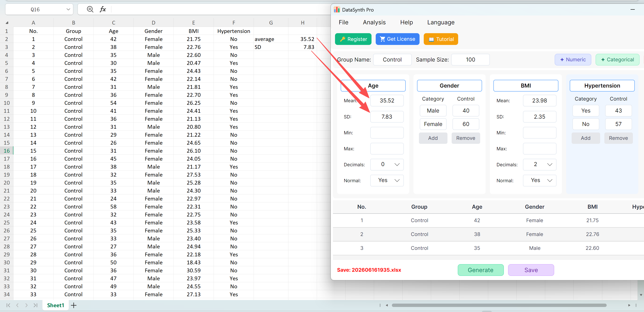Go to next sheet navigation arrow
The width and height of the screenshot is (644, 312).
pyautogui.click(x=26, y=305)
